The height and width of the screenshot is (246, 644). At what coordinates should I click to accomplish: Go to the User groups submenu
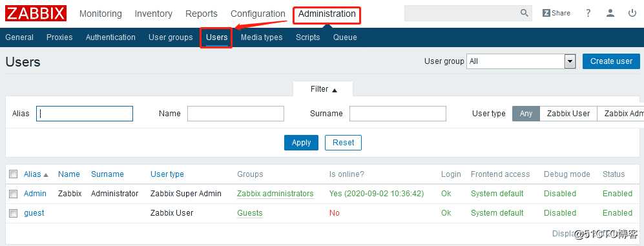[x=171, y=37]
